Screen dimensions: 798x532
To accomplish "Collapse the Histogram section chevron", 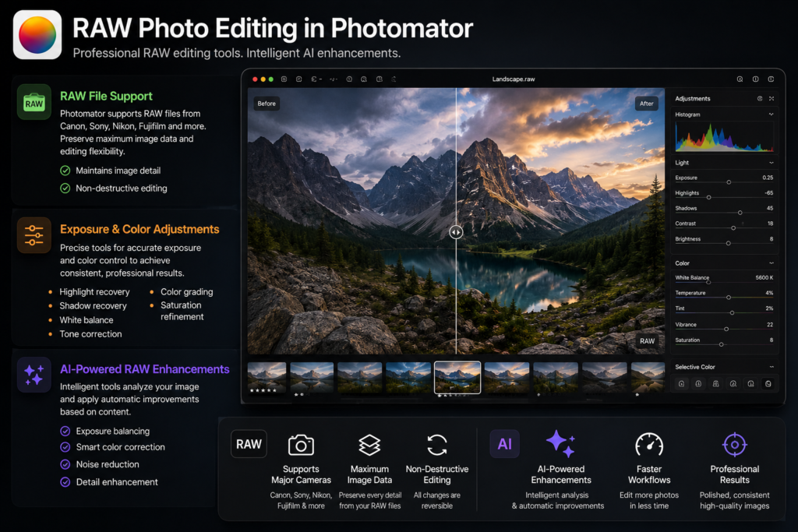I will coord(771,115).
